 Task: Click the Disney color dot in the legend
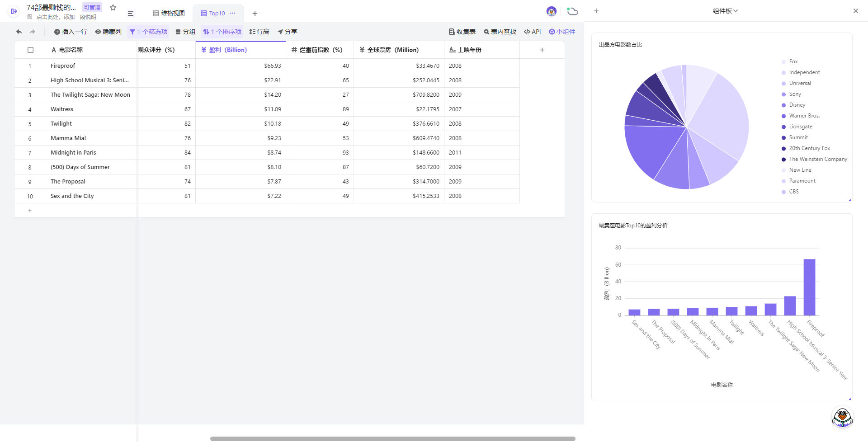(x=783, y=105)
